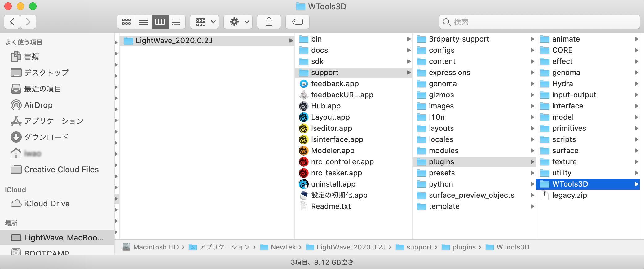The image size is (644, 269).
Task: Open the group-by arrangement dropdown
Action: pyautogui.click(x=205, y=22)
